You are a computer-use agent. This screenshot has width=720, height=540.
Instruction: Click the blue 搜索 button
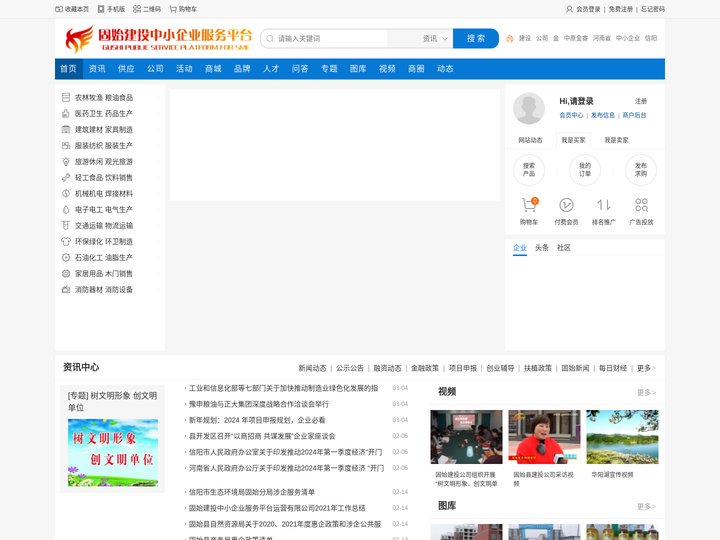tap(476, 39)
